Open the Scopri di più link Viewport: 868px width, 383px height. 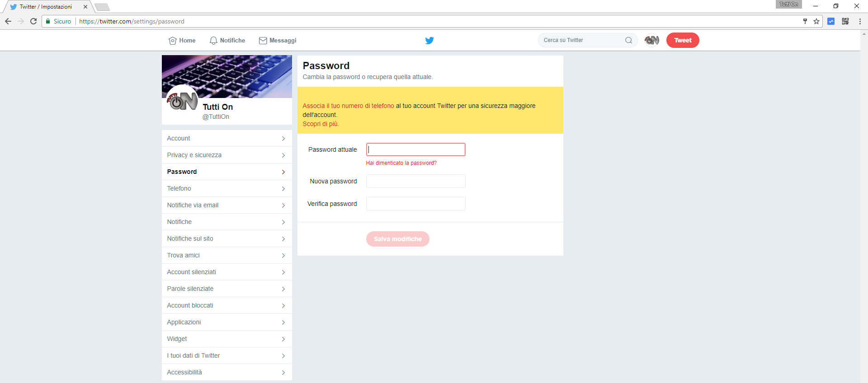click(x=320, y=124)
